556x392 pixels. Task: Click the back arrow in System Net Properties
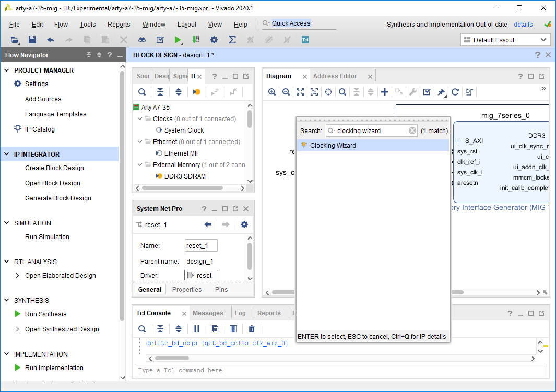tap(208, 224)
